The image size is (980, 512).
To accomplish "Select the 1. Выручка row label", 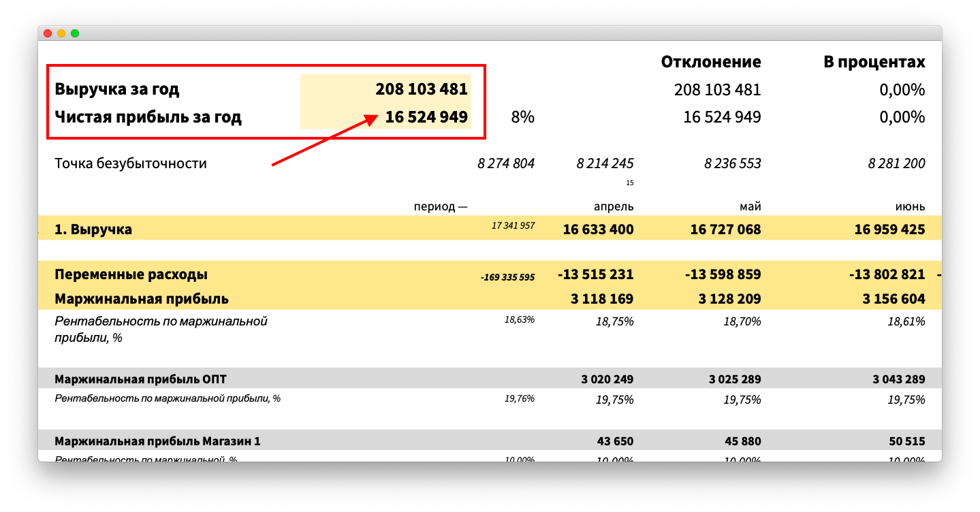I will [93, 229].
